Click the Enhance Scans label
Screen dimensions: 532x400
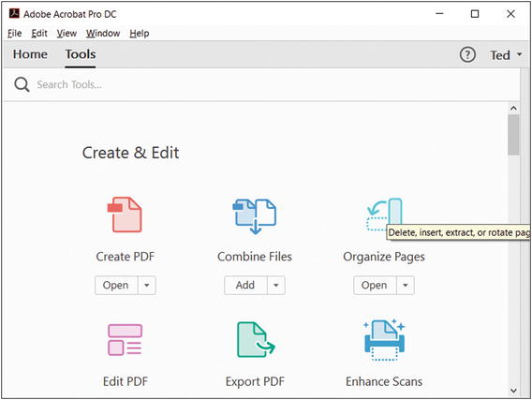pyautogui.click(x=384, y=381)
